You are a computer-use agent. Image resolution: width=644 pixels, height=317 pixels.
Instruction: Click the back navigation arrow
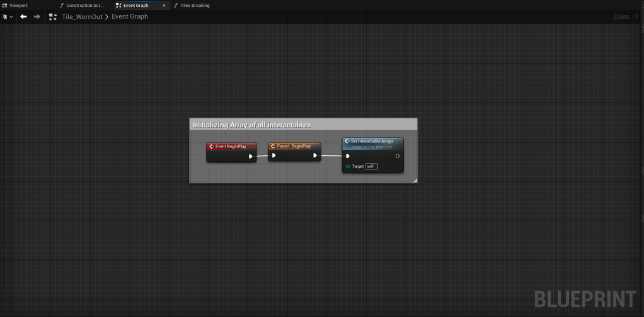pyautogui.click(x=23, y=16)
